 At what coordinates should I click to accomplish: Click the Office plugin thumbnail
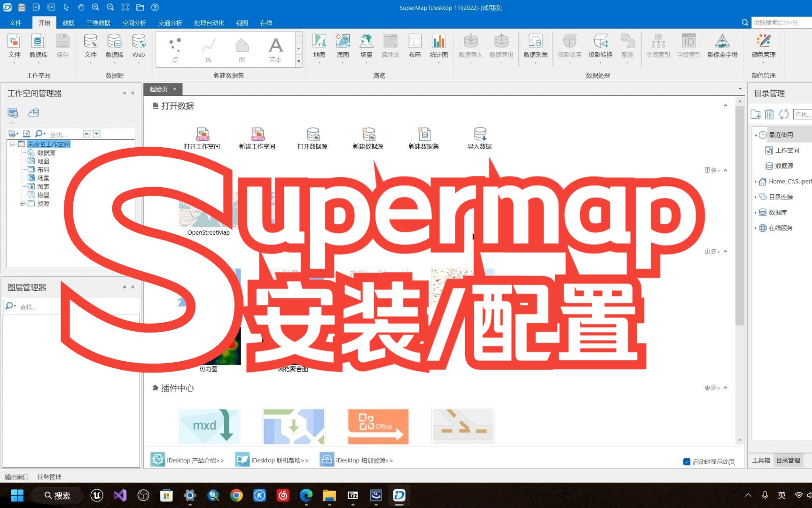(x=378, y=426)
